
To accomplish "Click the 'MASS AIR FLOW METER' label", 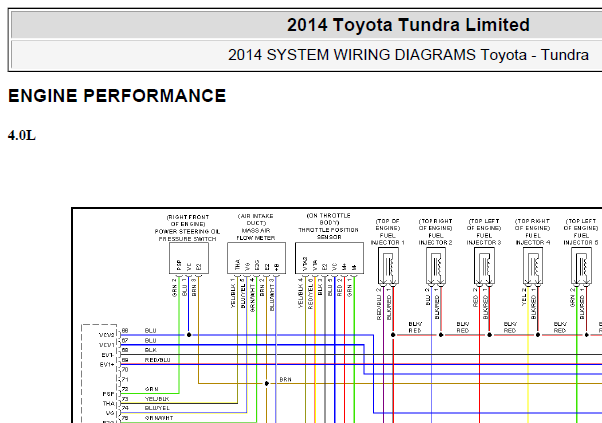I will 256,234.
